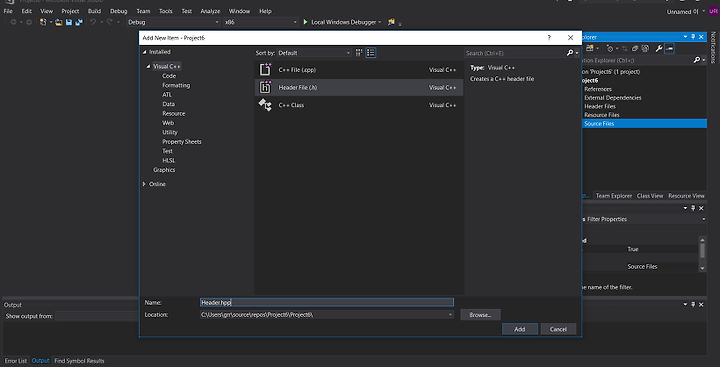Select the C++ File (.cpp) template
Screen dimensions: 720x367
[x=359, y=70]
